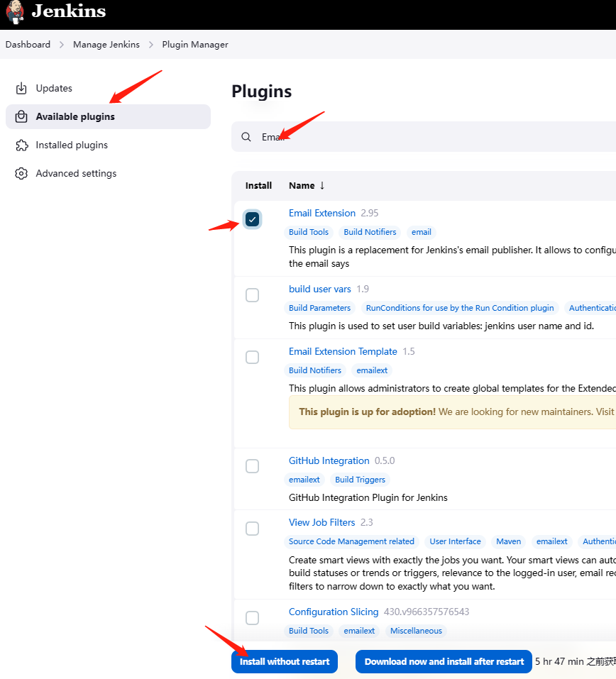Click the Miscellaneous tag
Image resolution: width=616 pixels, height=679 pixels.
coord(416,631)
